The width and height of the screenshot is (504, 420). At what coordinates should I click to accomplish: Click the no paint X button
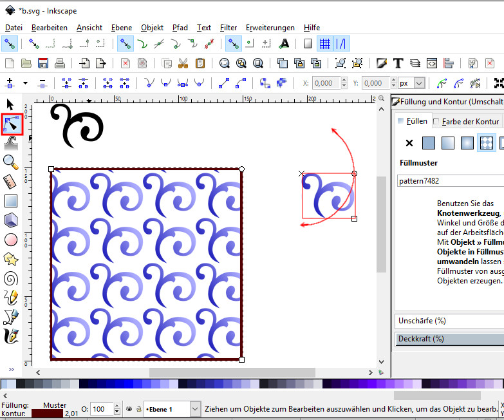coord(409,143)
